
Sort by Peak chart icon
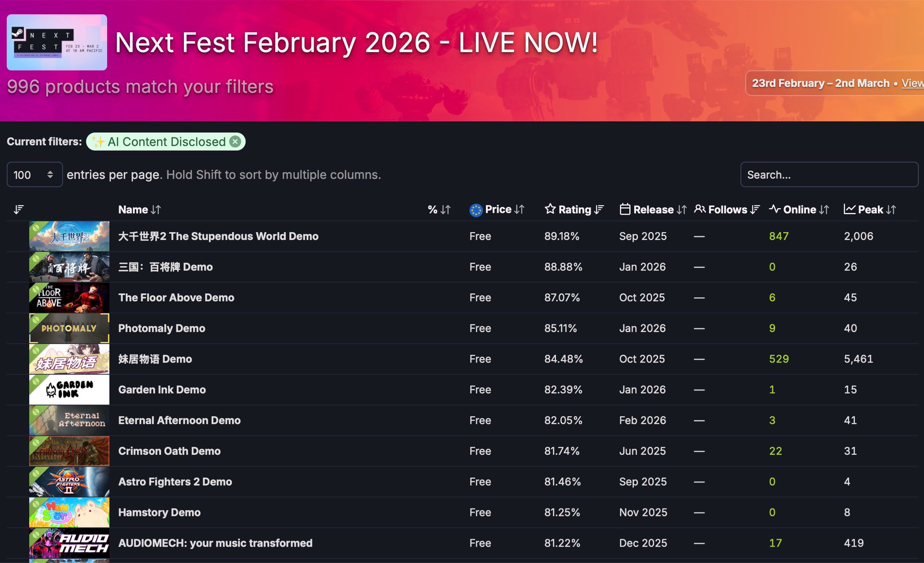click(849, 209)
